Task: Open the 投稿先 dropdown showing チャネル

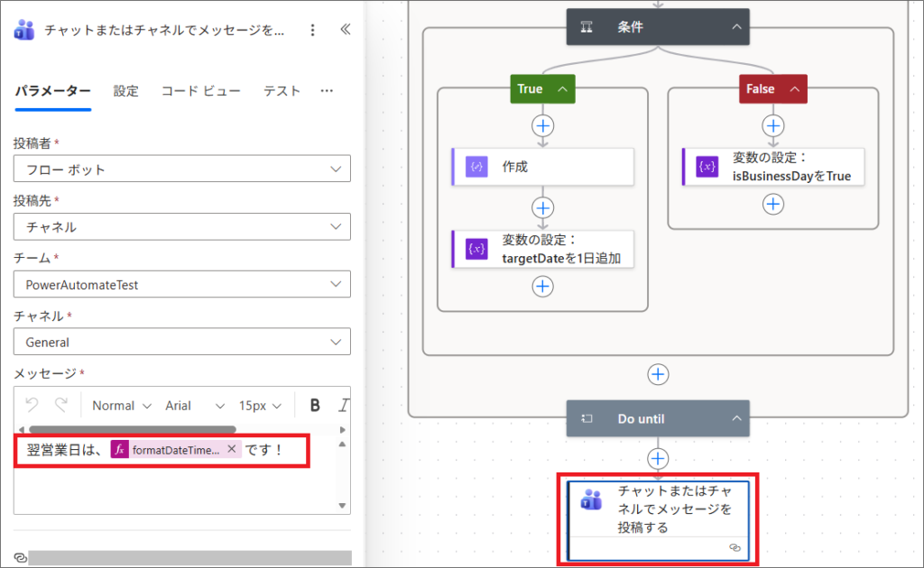Action: [x=181, y=227]
